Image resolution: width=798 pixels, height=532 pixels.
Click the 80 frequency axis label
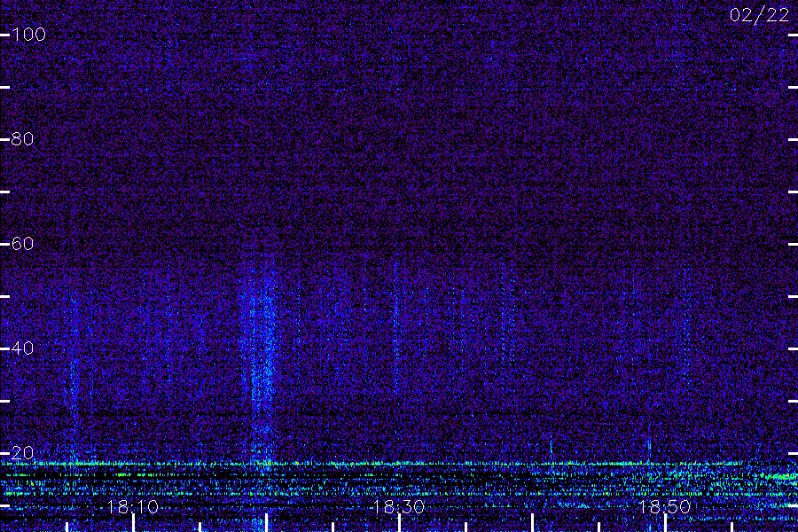coord(22,139)
